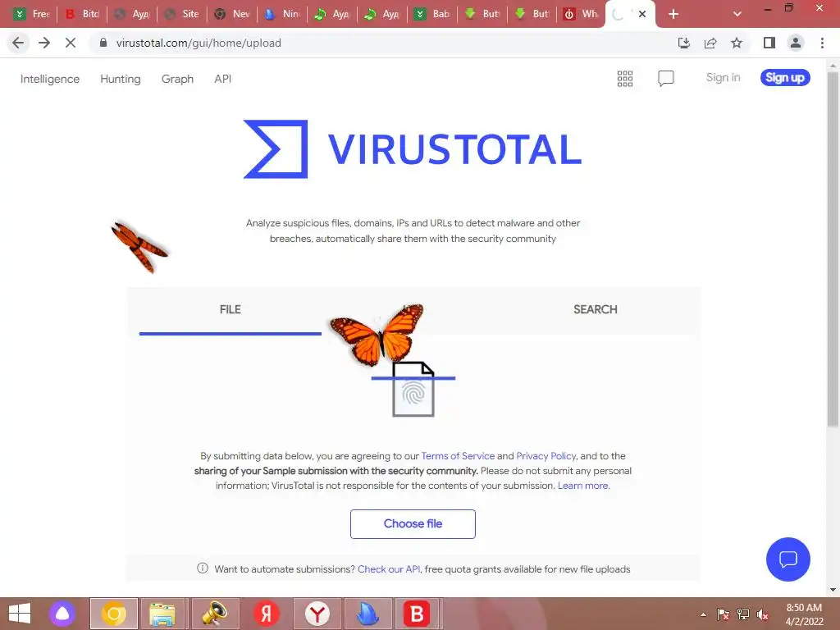The width and height of the screenshot is (840, 630).
Task: Open the Alice assistant on the taskbar
Action: point(62,614)
